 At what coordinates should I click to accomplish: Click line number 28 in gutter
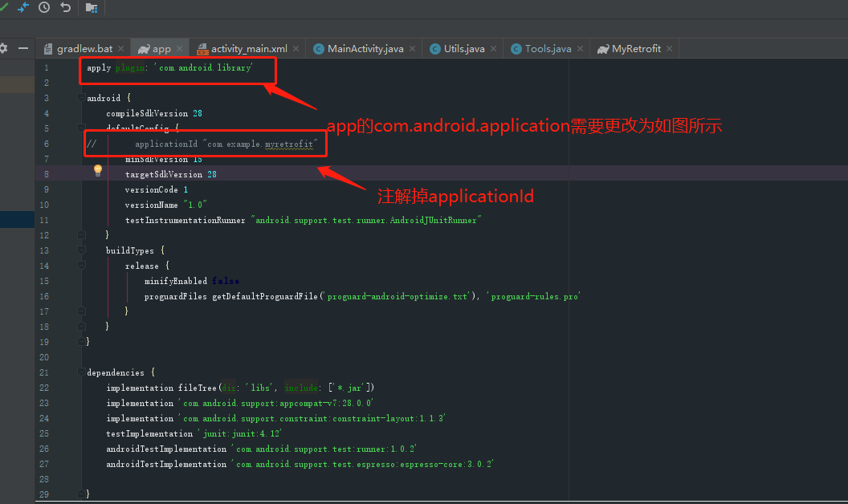[x=44, y=479]
